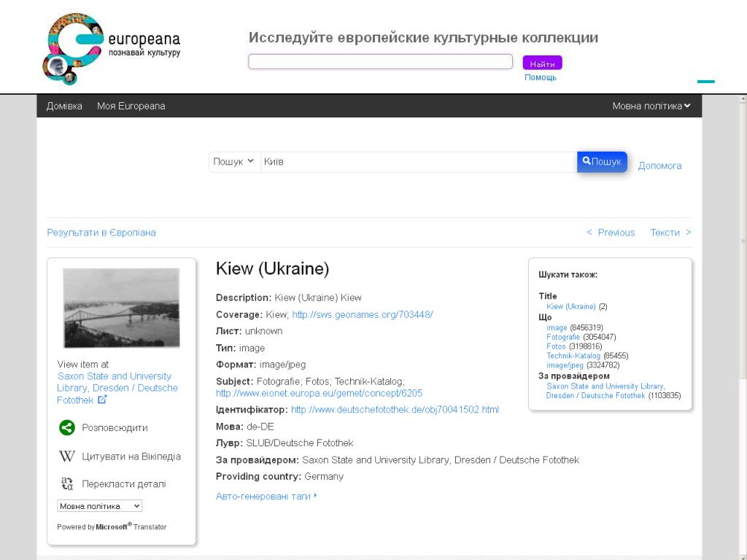Open the Пошук search-type dropdown
Image resolution: width=747 pixels, height=560 pixels.
pos(234,162)
